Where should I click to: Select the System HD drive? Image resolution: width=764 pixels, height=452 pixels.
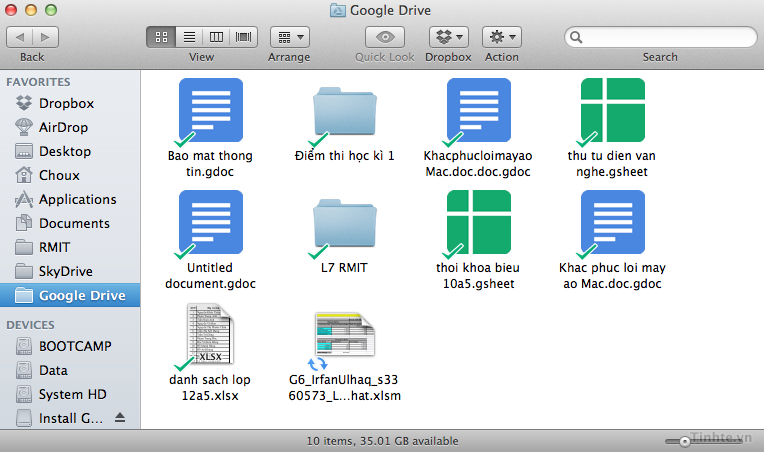(x=70, y=394)
